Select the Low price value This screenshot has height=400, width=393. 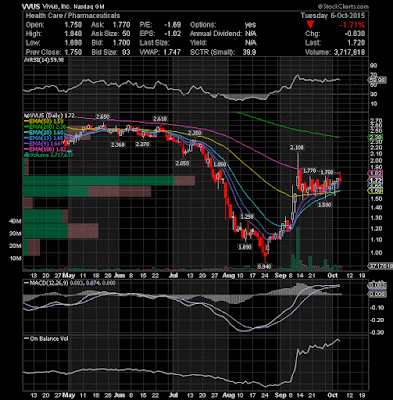click(x=74, y=43)
